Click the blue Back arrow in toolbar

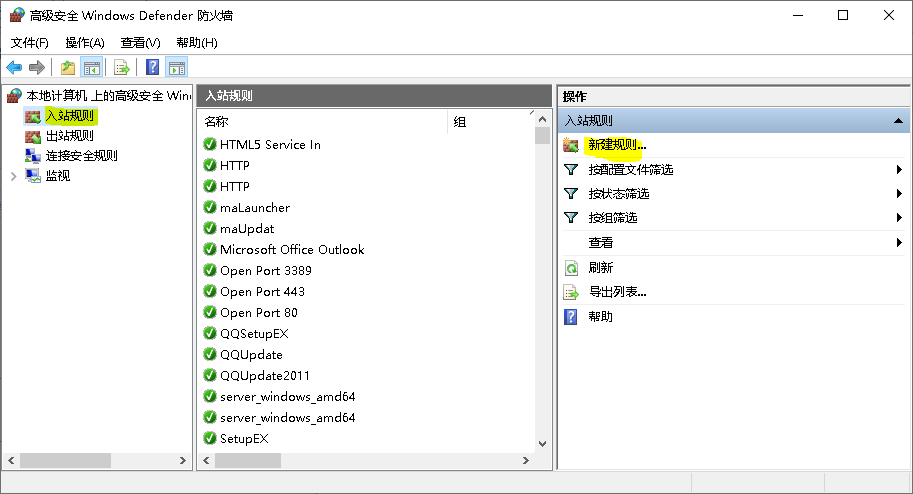pos(14,67)
